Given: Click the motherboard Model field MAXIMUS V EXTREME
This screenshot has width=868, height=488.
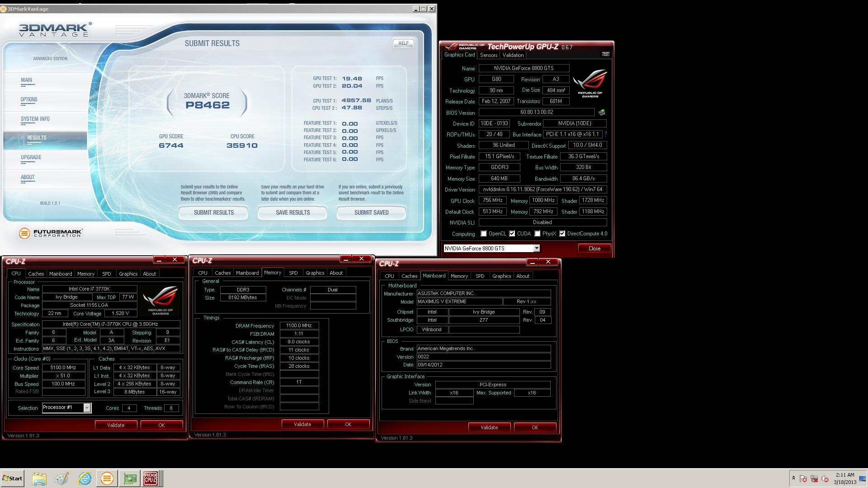Looking at the screenshot, I should click(x=459, y=302).
